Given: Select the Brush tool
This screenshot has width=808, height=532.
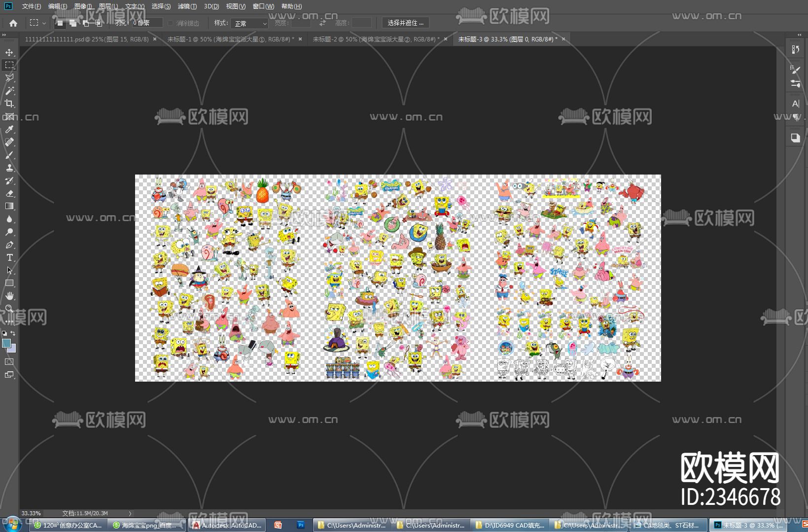Looking at the screenshot, I should coord(9,155).
